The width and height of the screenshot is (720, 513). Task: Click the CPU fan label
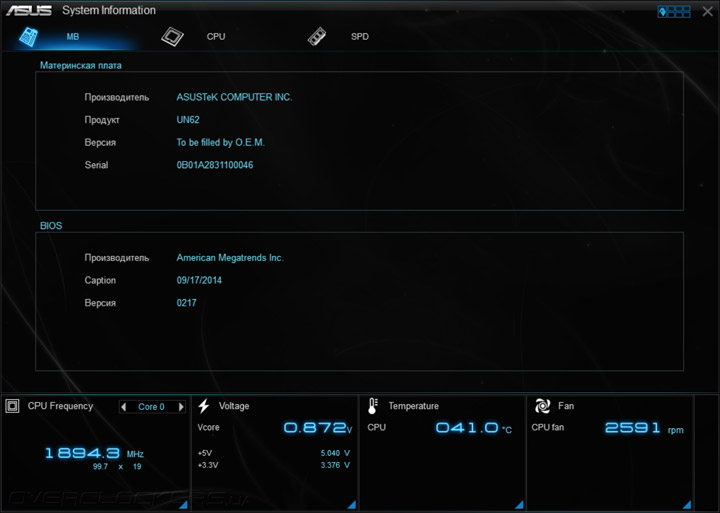pos(547,427)
